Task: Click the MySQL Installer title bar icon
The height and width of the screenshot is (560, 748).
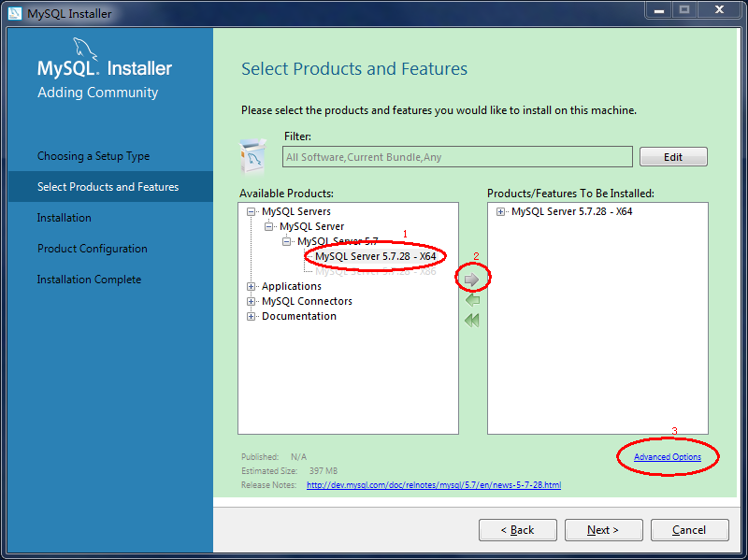Action: (15, 13)
